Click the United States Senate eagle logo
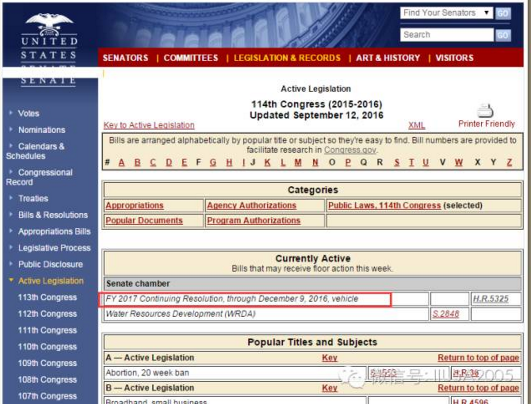532x404 pixels. pos(49,25)
